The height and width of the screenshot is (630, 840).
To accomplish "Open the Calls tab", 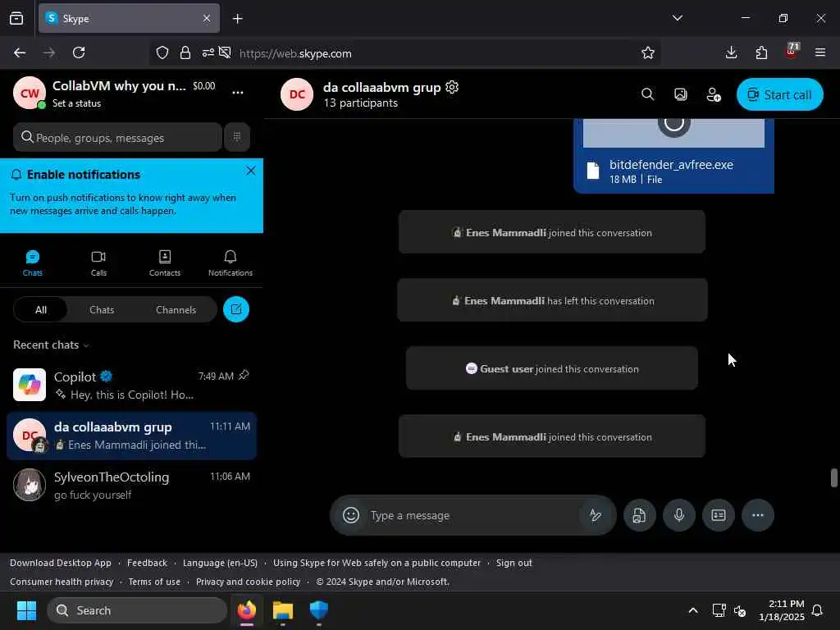I will tap(98, 263).
